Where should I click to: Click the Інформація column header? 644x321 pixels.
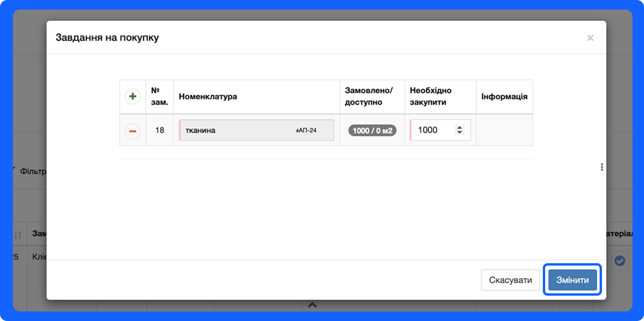coord(504,96)
